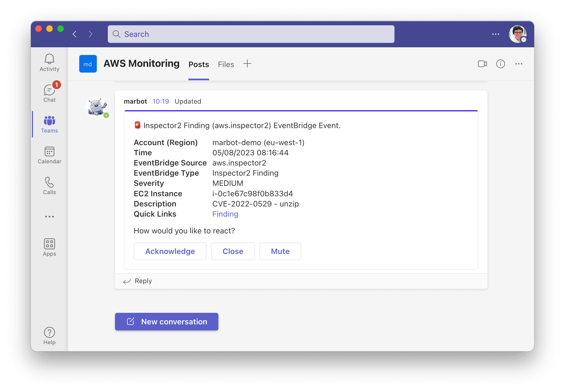Open the Finding quick link
The image size is (565, 392).
click(x=225, y=214)
